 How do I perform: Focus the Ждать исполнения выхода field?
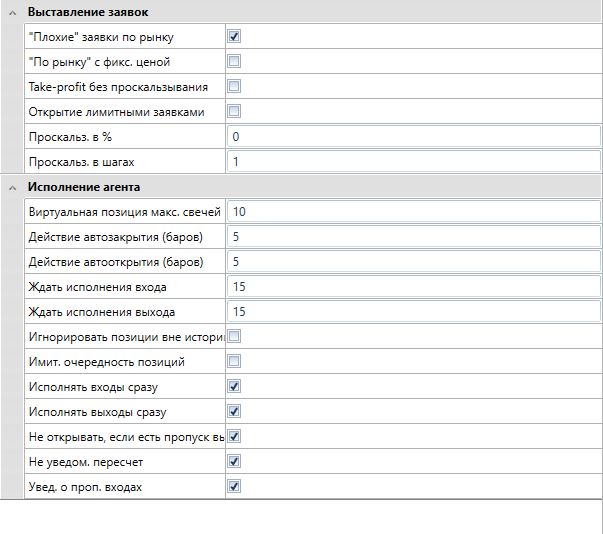[x=412, y=312]
